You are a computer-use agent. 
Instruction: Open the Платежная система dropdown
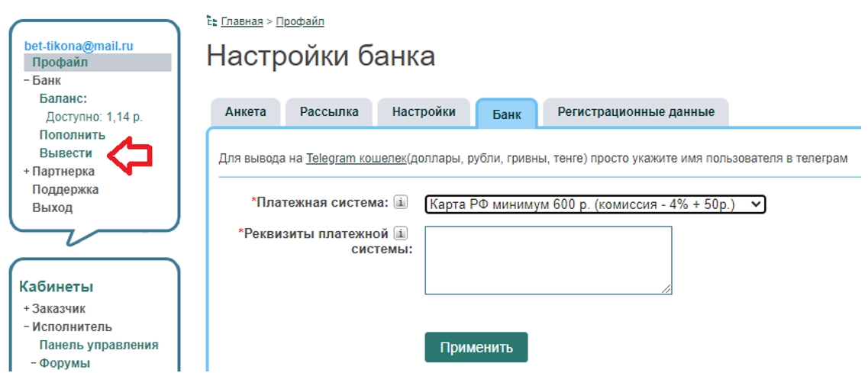click(x=595, y=204)
